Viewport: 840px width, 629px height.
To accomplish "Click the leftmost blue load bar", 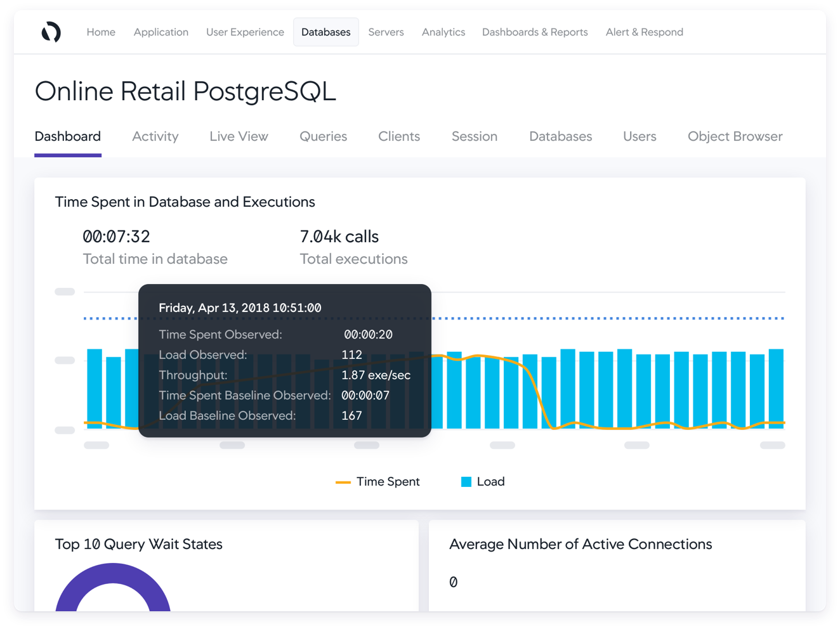I will pyautogui.click(x=95, y=389).
